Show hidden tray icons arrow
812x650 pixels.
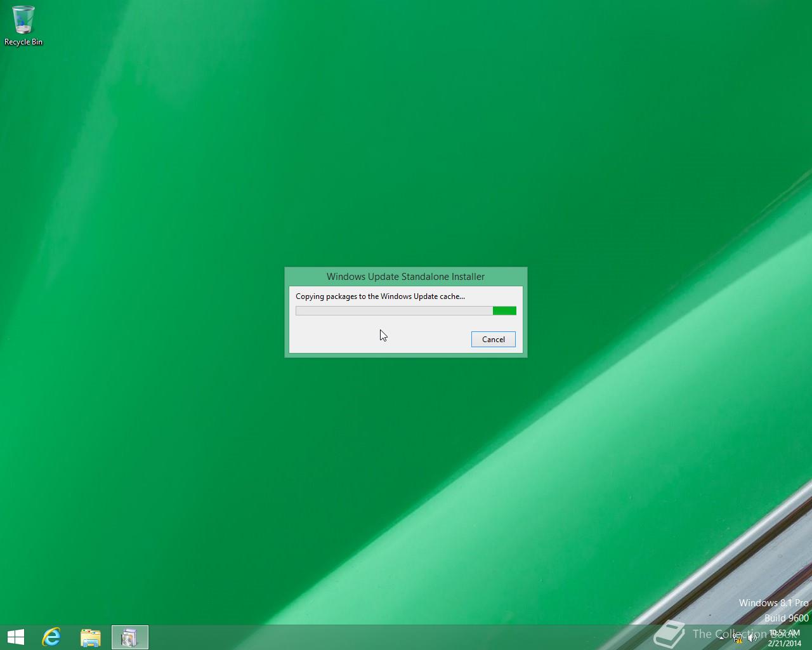tap(721, 638)
